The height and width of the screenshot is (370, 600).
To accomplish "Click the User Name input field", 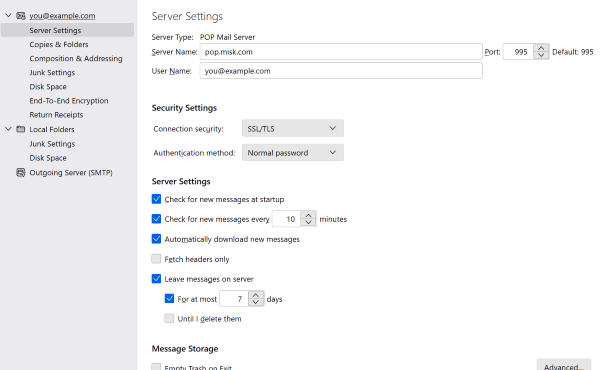I will [341, 71].
